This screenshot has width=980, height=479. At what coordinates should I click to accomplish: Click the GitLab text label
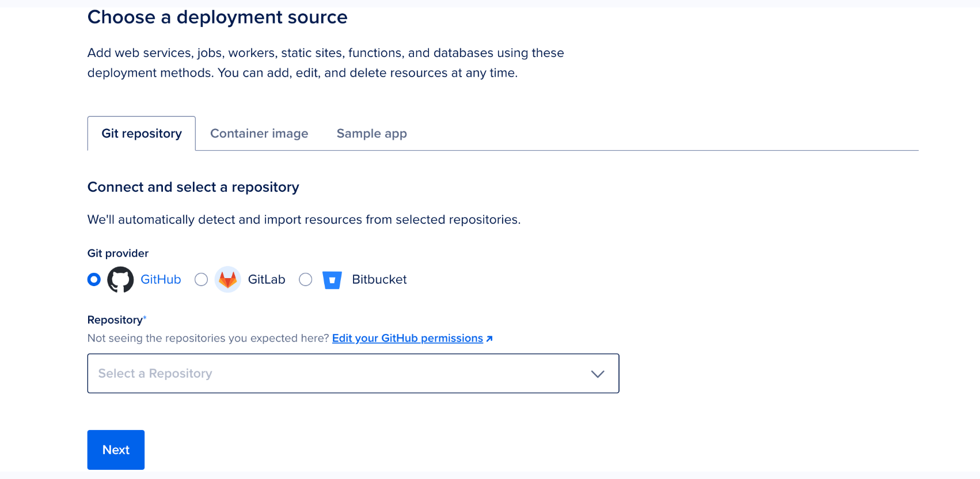coord(267,280)
